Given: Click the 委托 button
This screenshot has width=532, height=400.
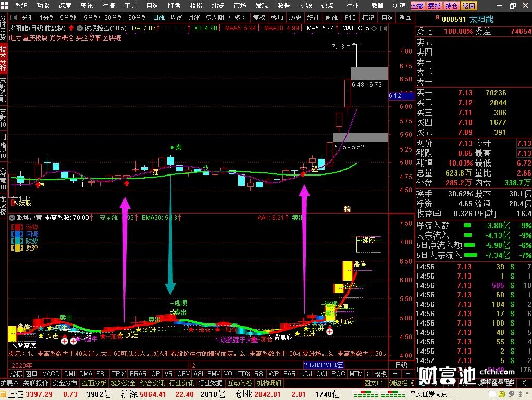Looking at the screenshot, I should coord(434,6).
